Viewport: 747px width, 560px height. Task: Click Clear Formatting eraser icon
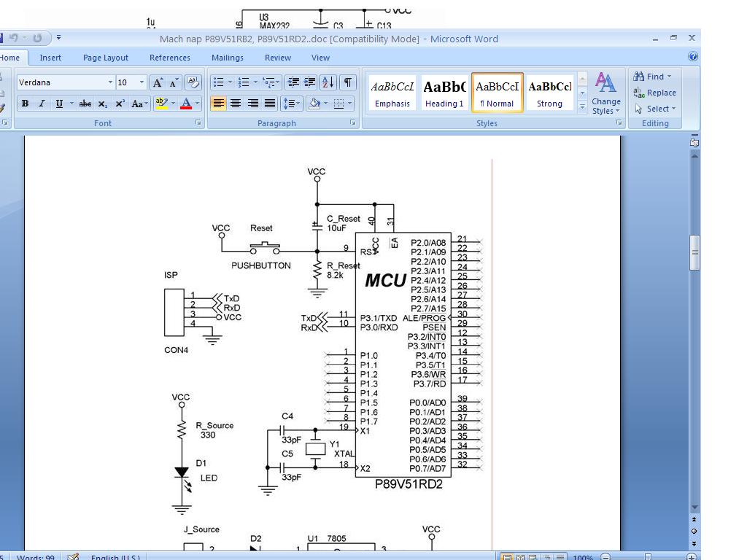click(x=193, y=82)
